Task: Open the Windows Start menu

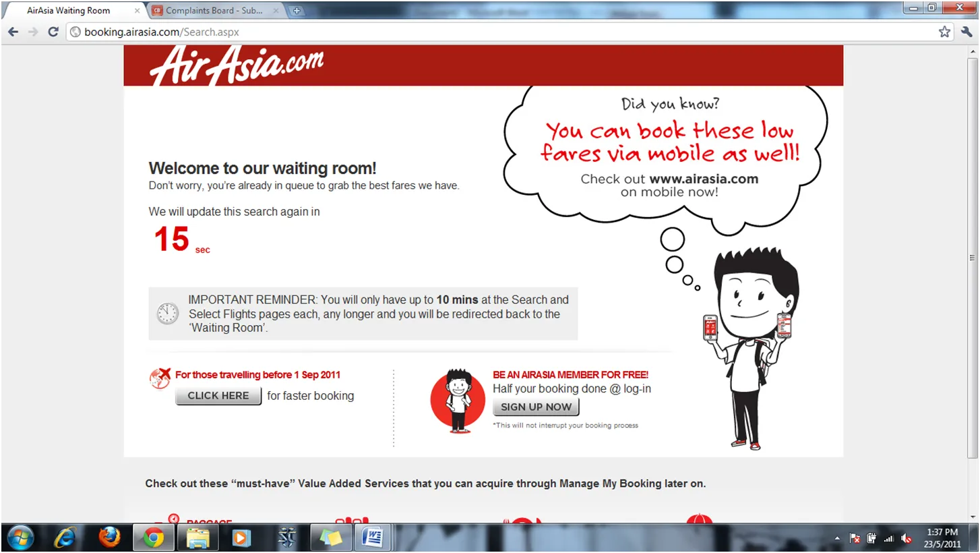Action: (x=20, y=537)
